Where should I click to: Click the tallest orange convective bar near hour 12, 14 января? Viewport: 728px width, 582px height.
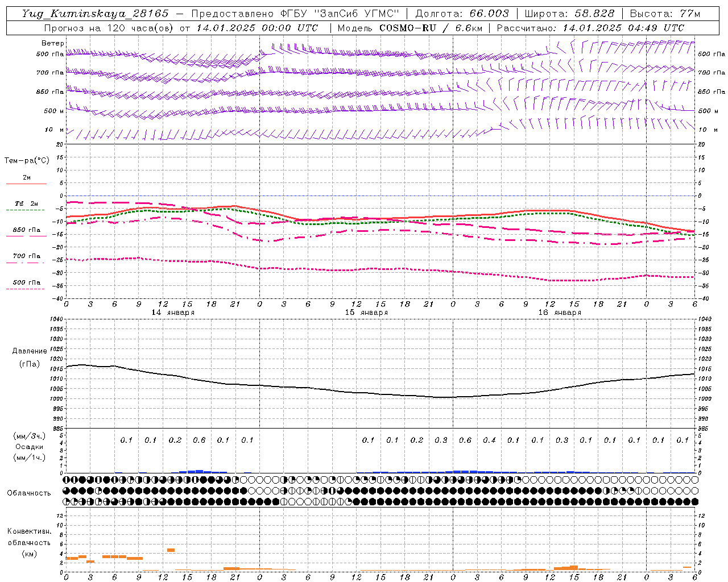coord(171,550)
